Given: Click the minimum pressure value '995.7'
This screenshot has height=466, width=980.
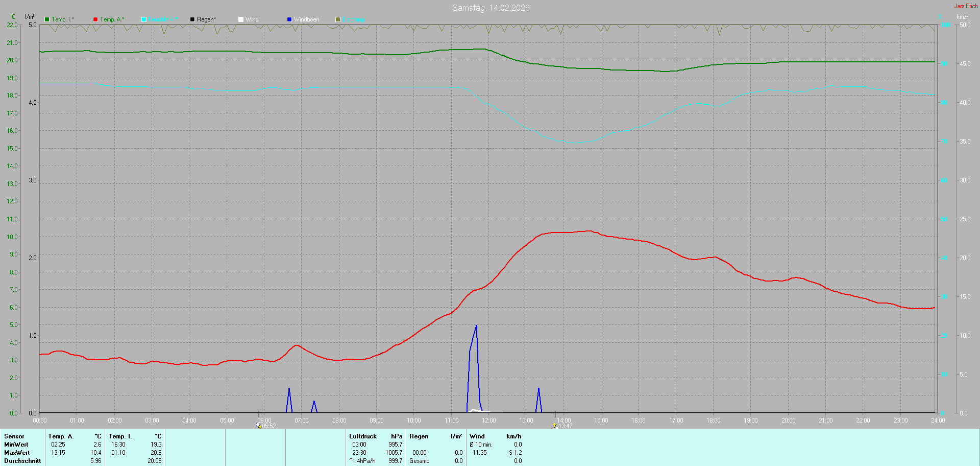Looking at the screenshot, I should click(396, 445).
